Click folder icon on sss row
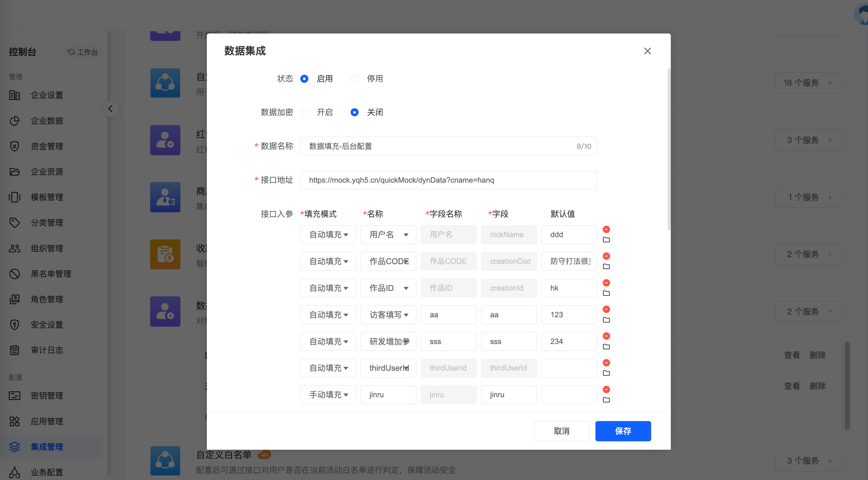 click(x=606, y=347)
